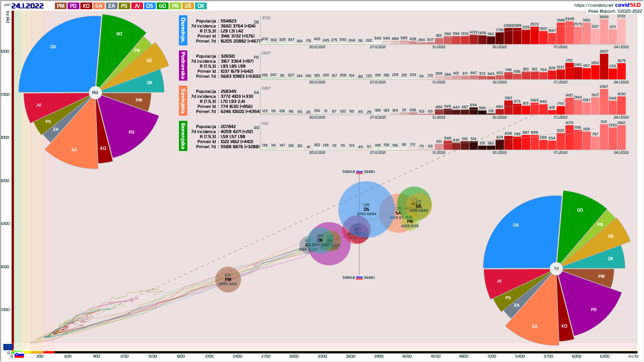644x362 pixels.
Task: Click the Gorenjska region vertical label
Action: coord(183,136)
